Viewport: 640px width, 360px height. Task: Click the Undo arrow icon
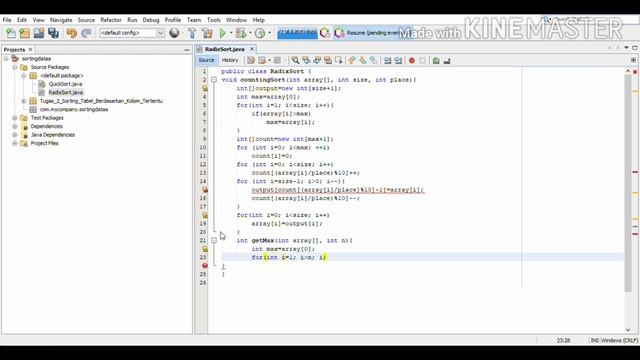pos(72,33)
